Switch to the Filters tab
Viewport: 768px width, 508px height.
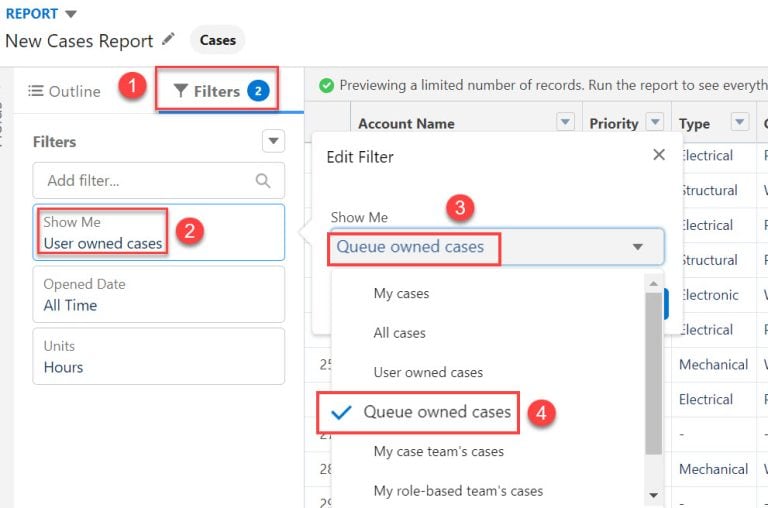[217, 89]
